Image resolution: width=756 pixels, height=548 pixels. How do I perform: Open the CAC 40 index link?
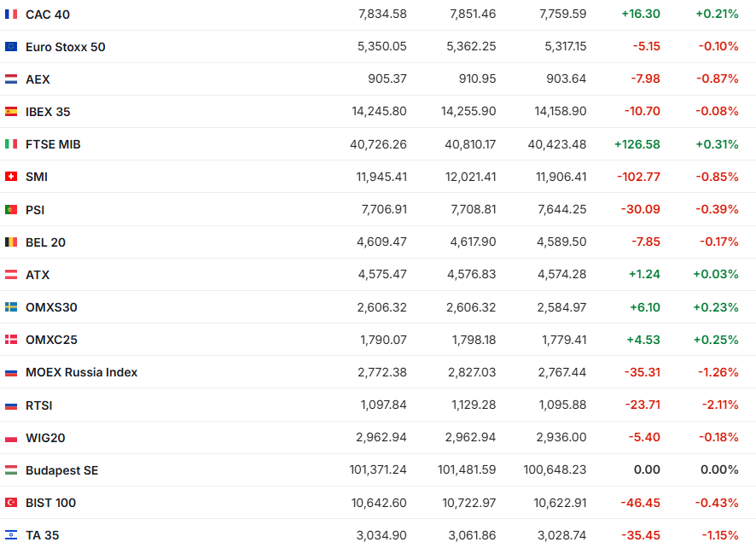click(48, 15)
